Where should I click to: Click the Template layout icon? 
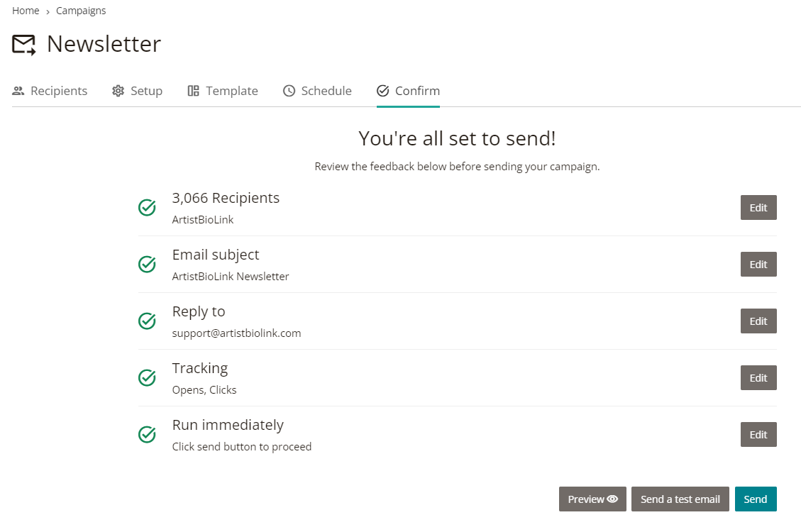pos(193,91)
